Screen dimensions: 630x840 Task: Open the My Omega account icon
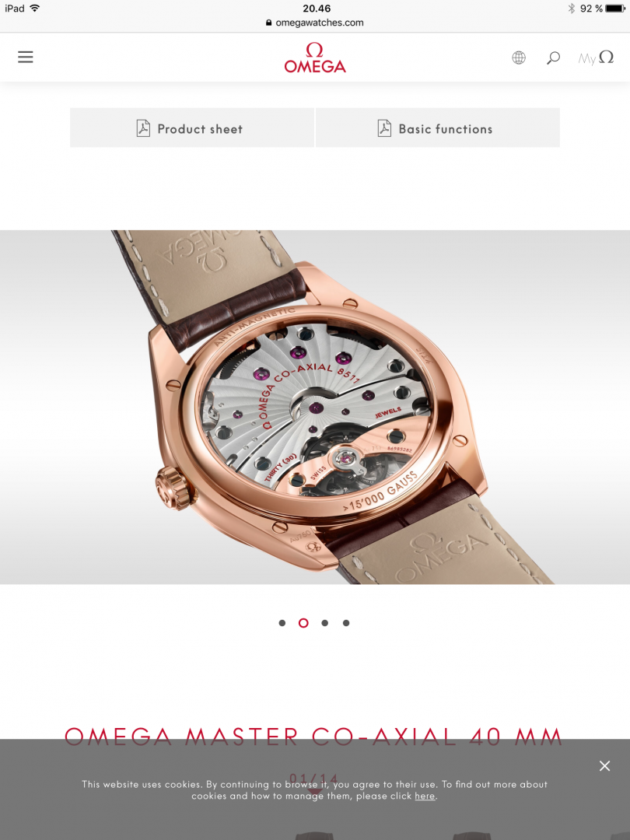(x=596, y=58)
